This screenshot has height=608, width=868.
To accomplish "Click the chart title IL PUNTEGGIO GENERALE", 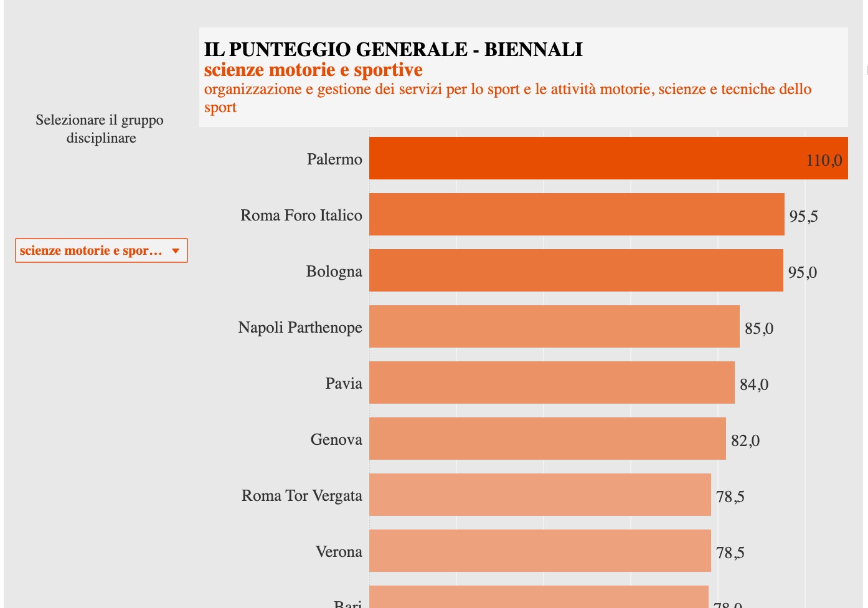I will coord(393,49).
